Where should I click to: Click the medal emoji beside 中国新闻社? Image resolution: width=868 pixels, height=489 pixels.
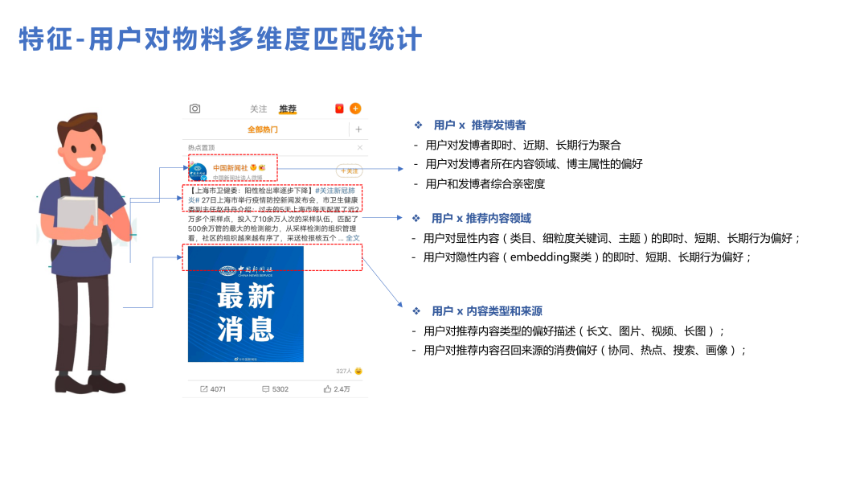click(252, 167)
